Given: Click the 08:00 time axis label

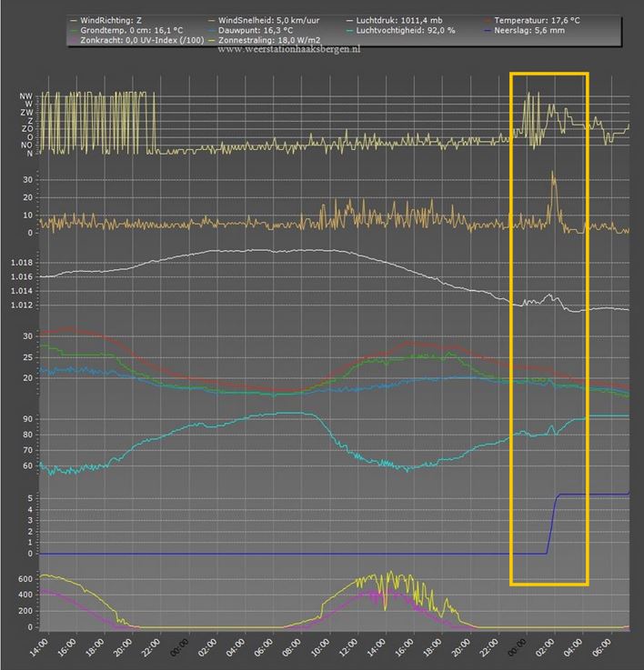Looking at the screenshot, I should pos(292,647).
